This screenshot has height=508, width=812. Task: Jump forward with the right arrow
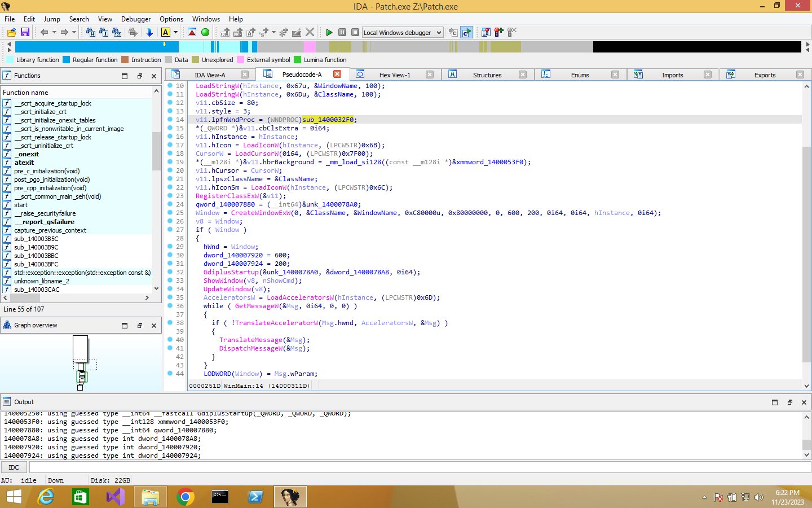(64, 32)
